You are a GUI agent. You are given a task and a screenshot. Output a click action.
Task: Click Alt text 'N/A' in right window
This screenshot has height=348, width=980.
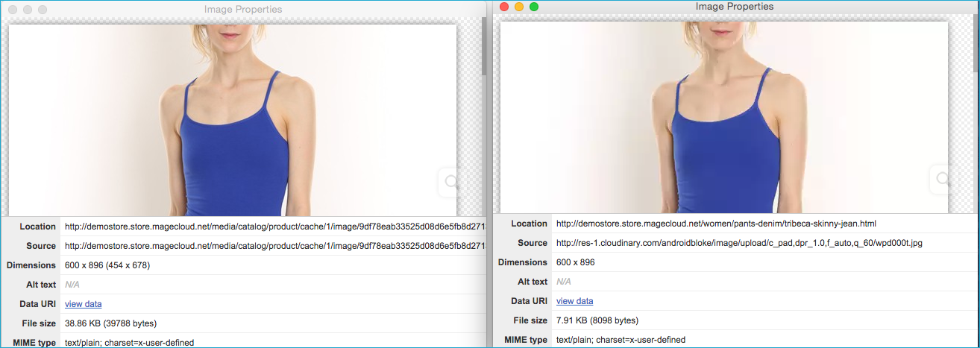(563, 282)
